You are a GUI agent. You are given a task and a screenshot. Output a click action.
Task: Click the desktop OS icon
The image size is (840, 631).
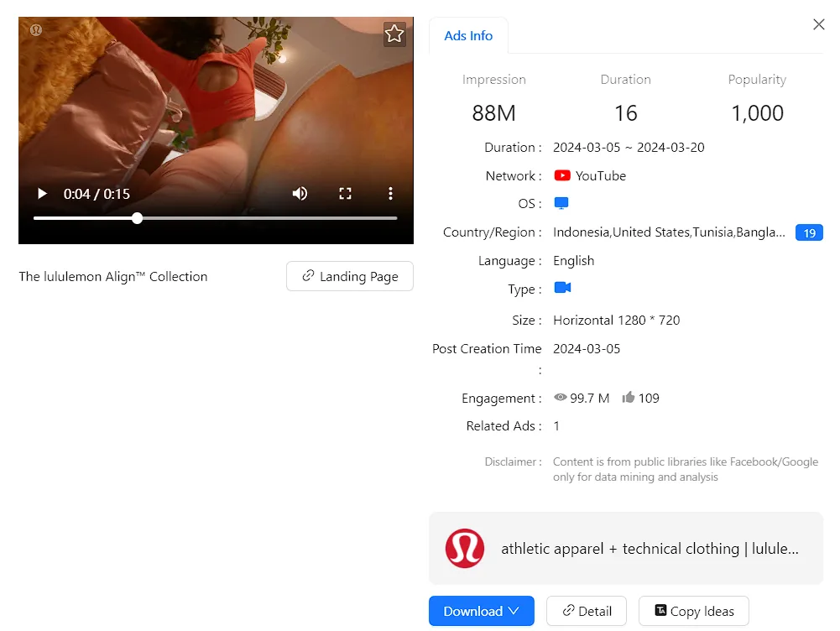tap(561, 204)
